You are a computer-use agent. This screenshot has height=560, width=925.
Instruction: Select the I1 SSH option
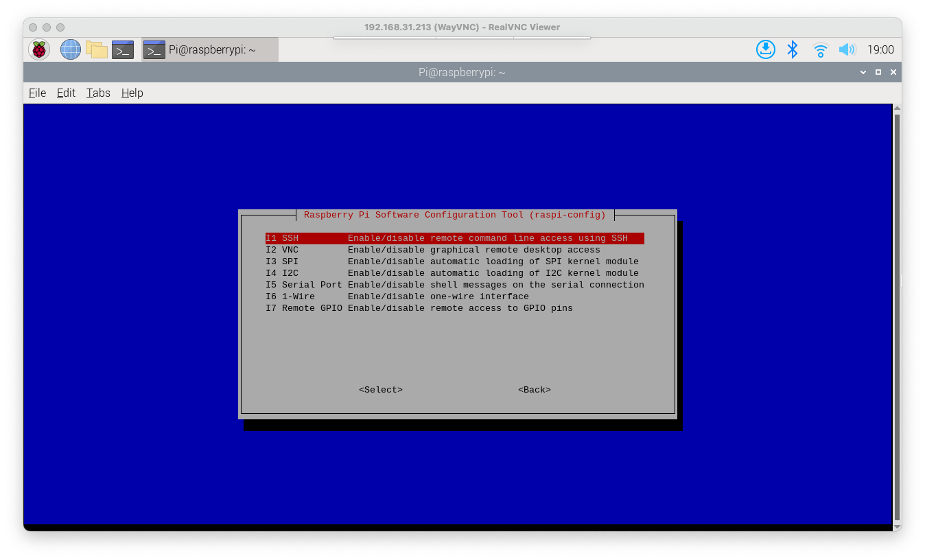click(x=455, y=238)
